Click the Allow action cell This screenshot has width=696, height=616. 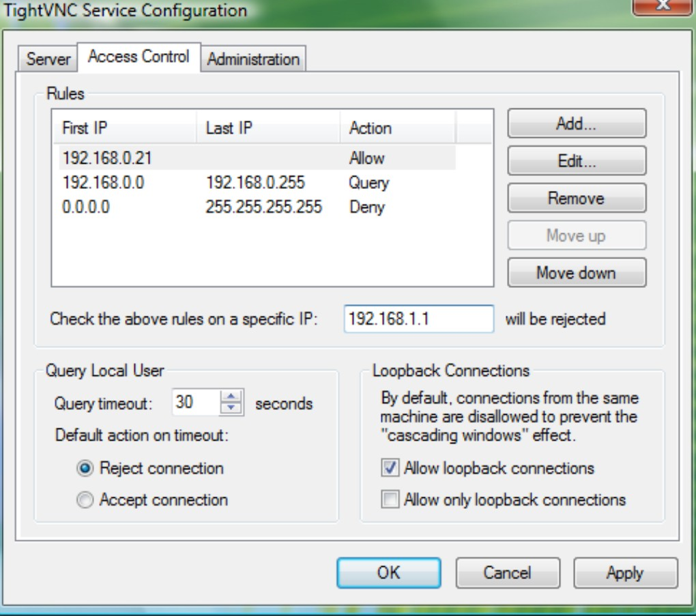coord(367,158)
